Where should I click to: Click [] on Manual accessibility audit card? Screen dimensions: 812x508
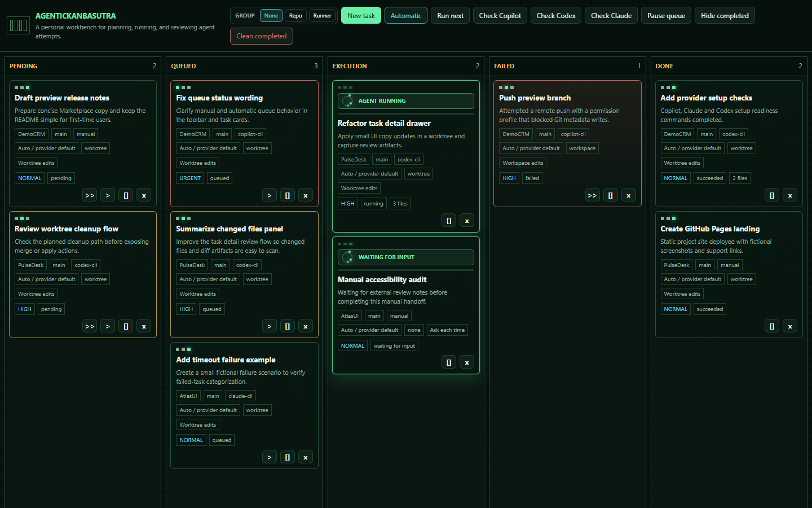point(449,362)
